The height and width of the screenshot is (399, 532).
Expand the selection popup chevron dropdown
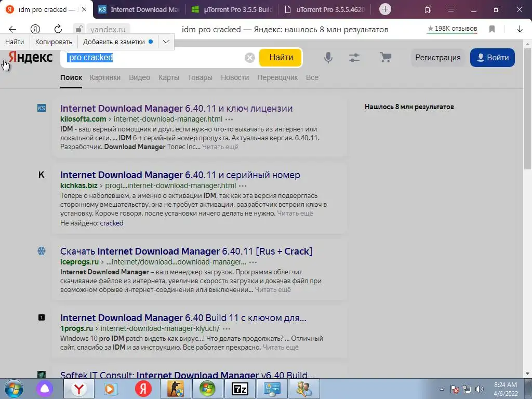pyautogui.click(x=166, y=42)
